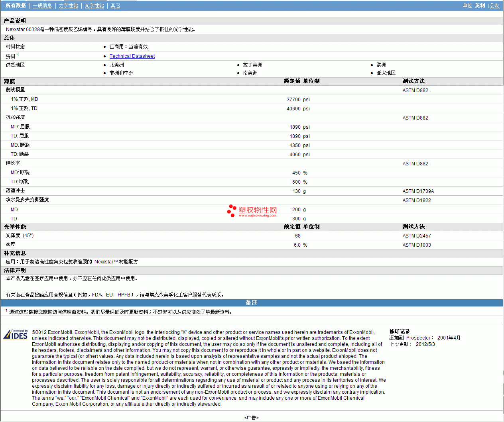Click the MD: 屈服 row label
The width and height of the screenshot is (504, 422).
point(20,127)
